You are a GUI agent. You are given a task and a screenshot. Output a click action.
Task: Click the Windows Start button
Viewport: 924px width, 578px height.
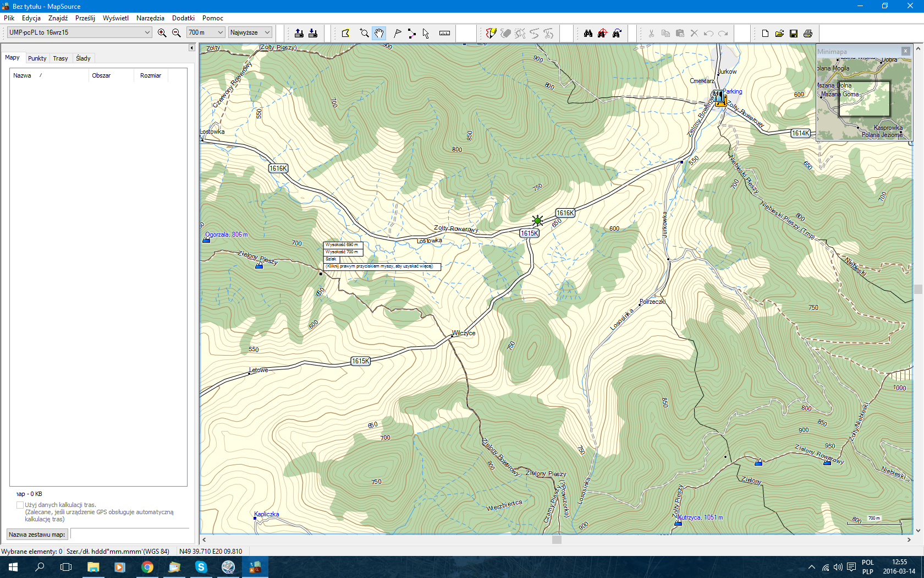[x=13, y=567]
